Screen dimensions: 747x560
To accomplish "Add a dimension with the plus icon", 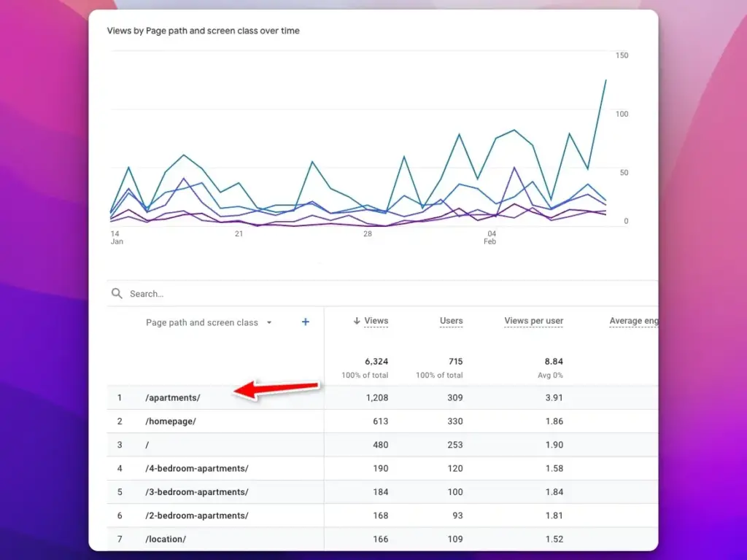I will [x=306, y=322].
